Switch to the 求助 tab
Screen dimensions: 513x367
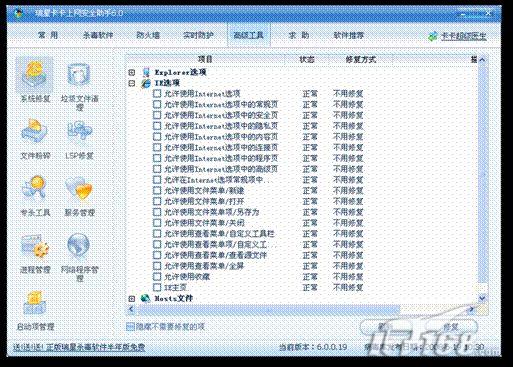click(x=299, y=35)
